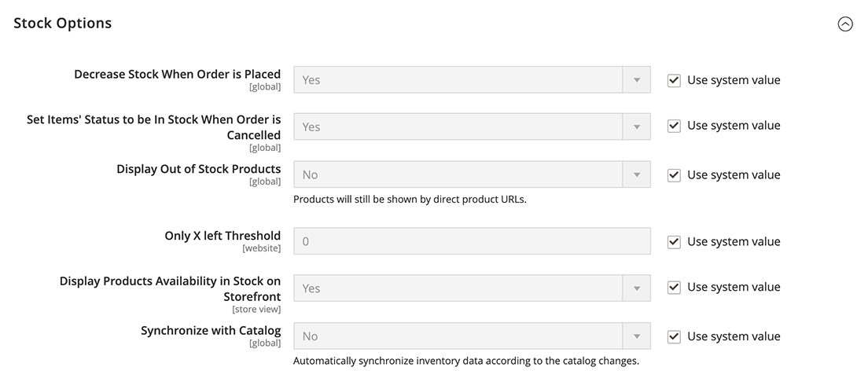
Task: Collapse the Stock Options section
Action: [x=844, y=24]
